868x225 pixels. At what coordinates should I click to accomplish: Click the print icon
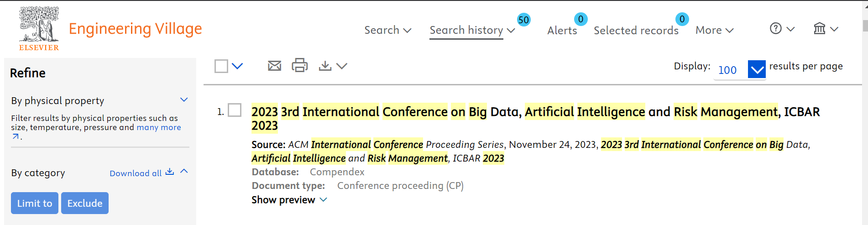[300, 65]
